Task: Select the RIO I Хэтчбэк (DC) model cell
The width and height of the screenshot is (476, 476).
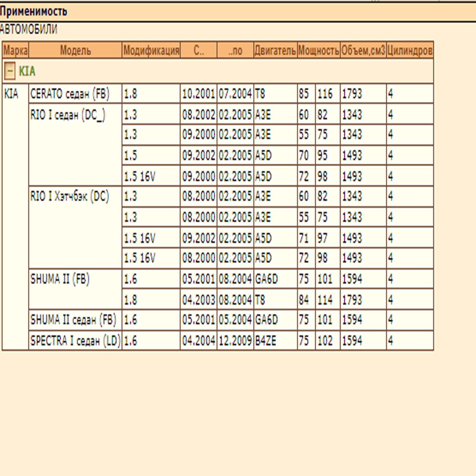Action: point(75,227)
